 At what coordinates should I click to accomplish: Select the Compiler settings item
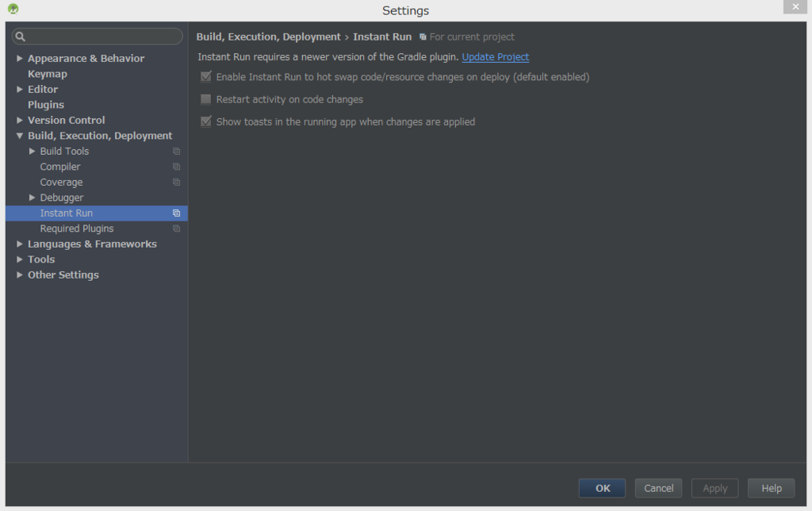coord(60,167)
